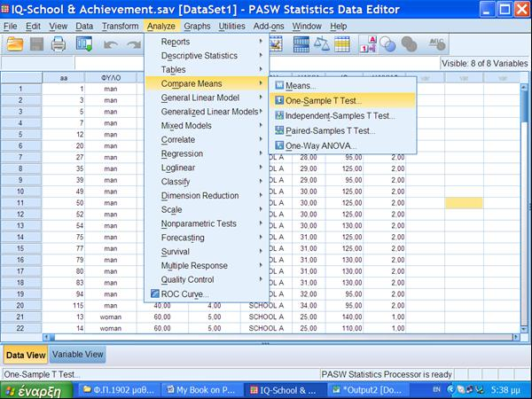This screenshot has height=399, width=532.
Task: Expand the Mixed Models submenu
Action: (207, 126)
